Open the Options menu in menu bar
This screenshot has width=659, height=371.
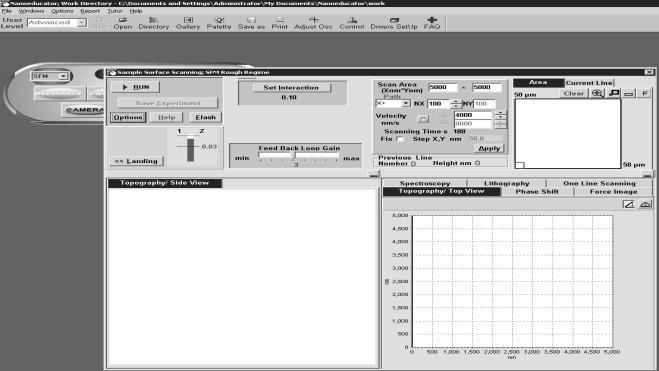[x=62, y=11]
